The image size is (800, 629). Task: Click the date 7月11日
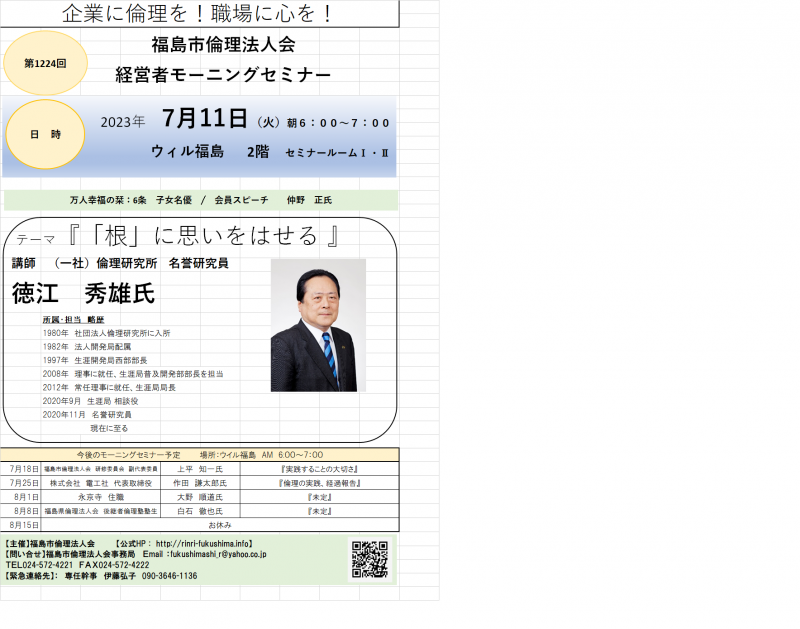coord(204,119)
